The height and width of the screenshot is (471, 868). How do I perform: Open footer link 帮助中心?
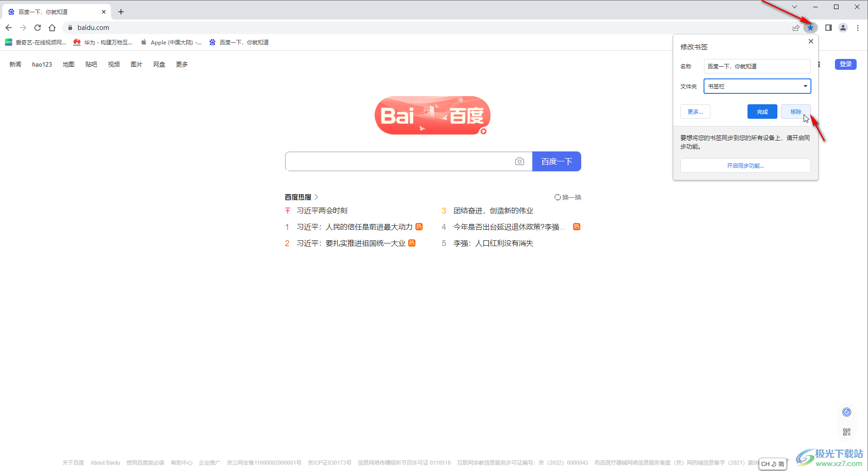(182, 463)
